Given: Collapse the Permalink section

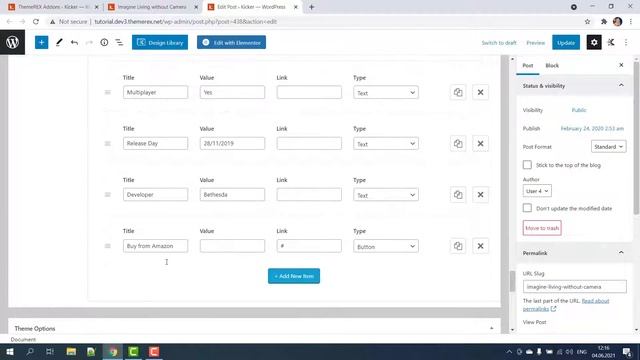Looking at the screenshot, I should point(621,253).
